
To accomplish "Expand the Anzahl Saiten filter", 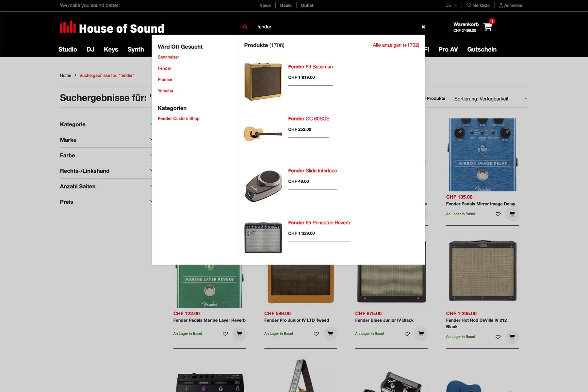I will coord(106,187).
